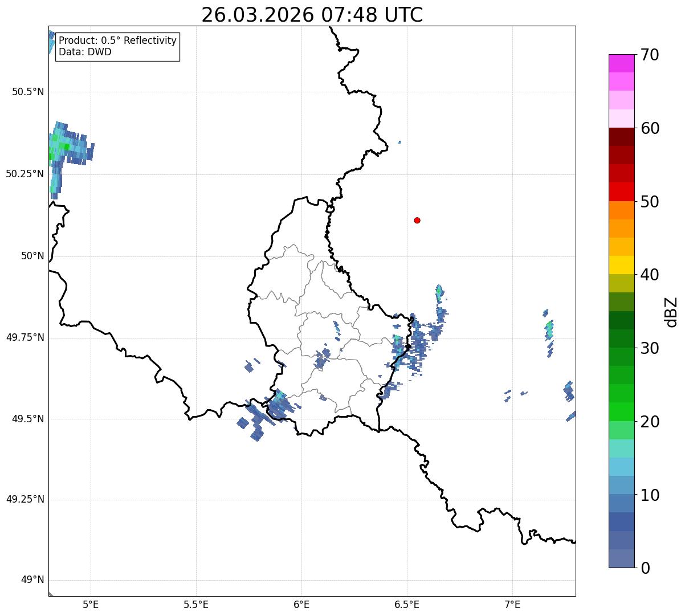Viewport: 685px width, 616px height.
Task: Pick the slate blue band at colorbar bottom
Action: [621, 558]
